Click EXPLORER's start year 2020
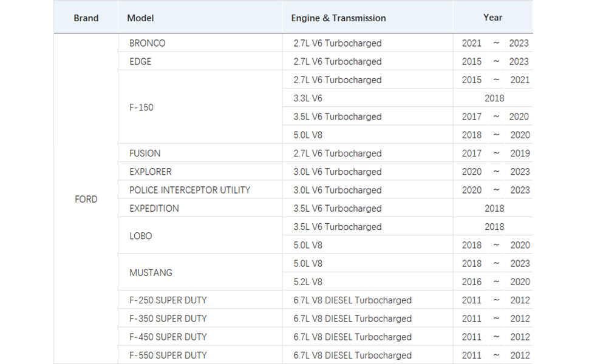 [471, 172]
